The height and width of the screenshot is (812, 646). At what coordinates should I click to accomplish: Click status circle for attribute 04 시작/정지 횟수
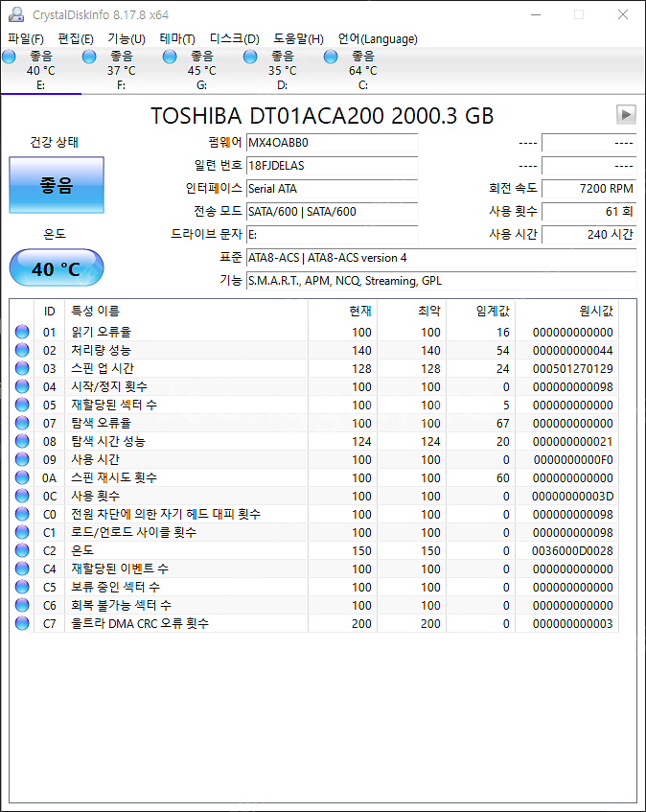pyautogui.click(x=22, y=386)
